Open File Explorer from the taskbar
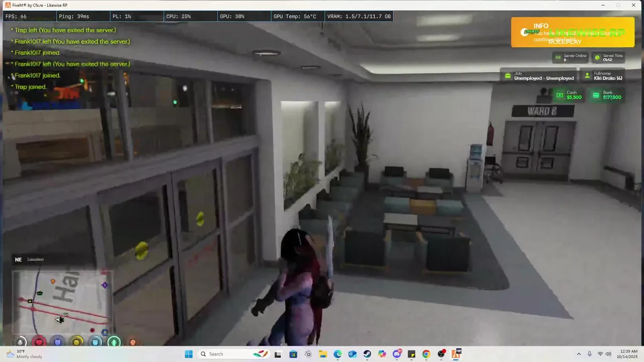The height and width of the screenshot is (362, 644). [323, 354]
